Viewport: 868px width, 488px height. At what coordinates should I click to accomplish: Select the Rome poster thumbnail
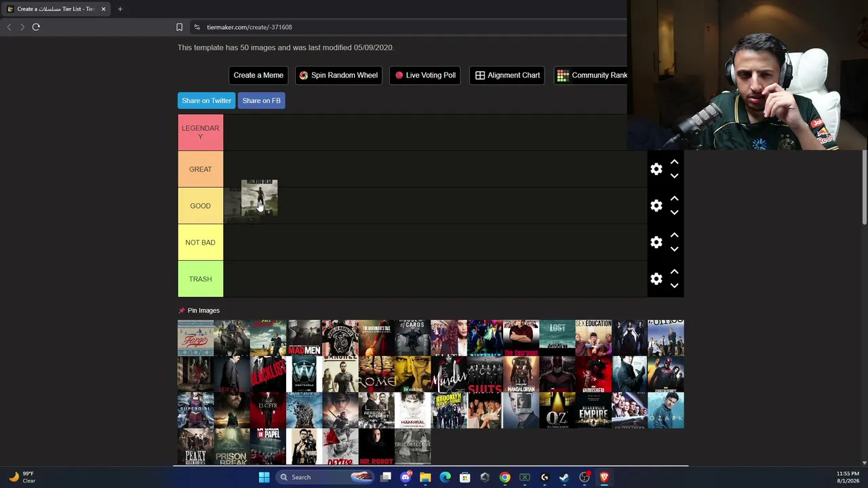(376, 374)
